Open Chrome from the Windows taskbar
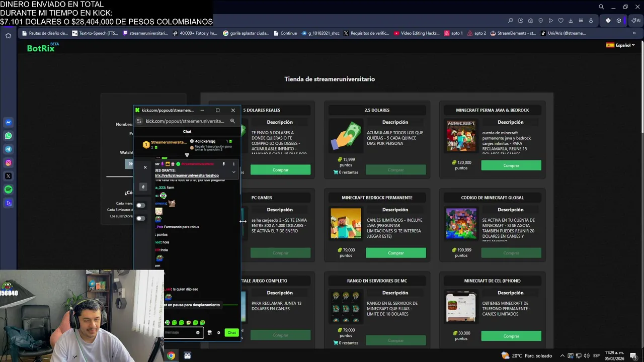 (x=171, y=355)
